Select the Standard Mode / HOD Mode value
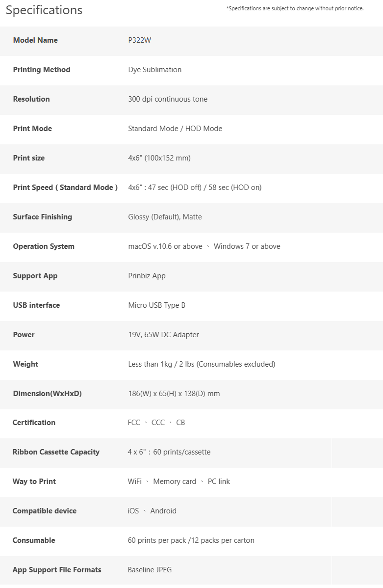The height and width of the screenshot is (588, 383). coord(175,129)
